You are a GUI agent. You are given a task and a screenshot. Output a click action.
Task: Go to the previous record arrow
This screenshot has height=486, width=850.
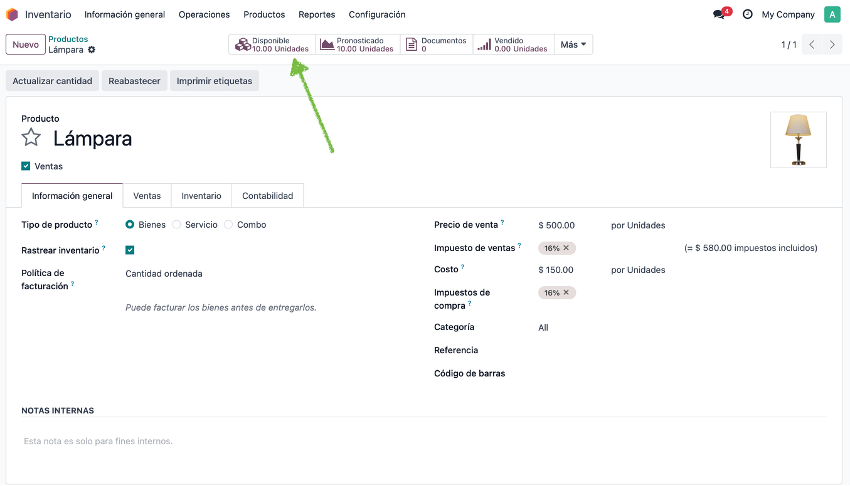812,44
